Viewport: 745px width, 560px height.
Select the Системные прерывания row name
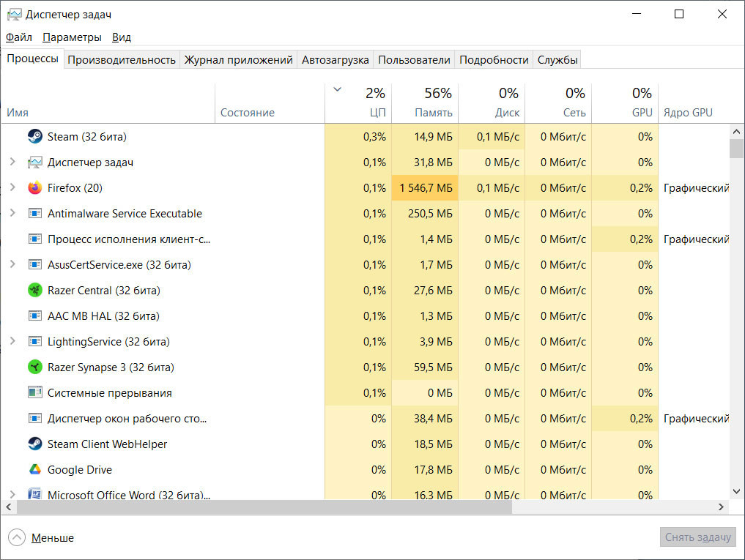point(110,393)
